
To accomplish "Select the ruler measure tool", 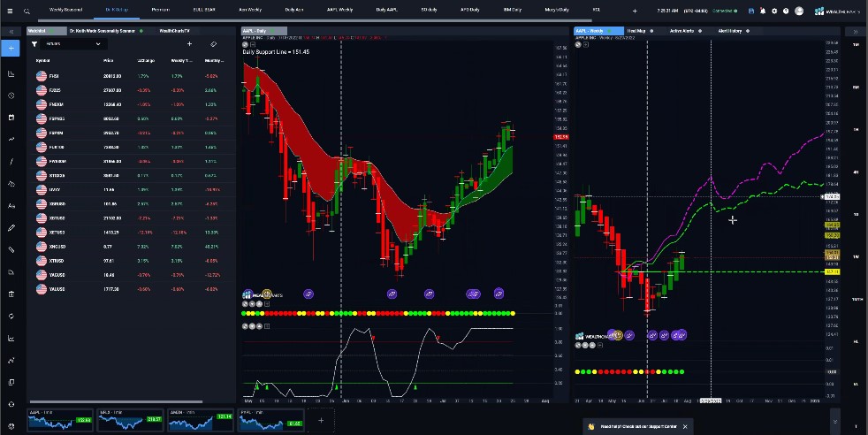I will (x=11, y=250).
